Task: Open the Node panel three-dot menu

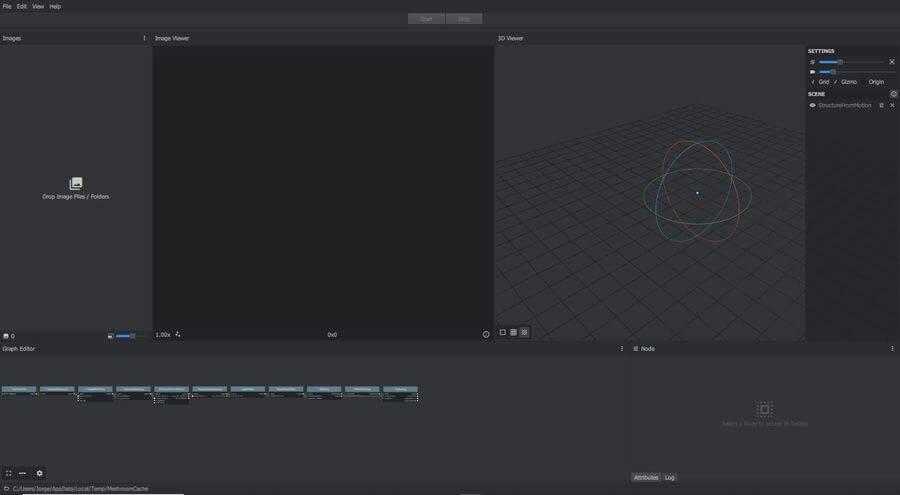Action: point(892,349)
